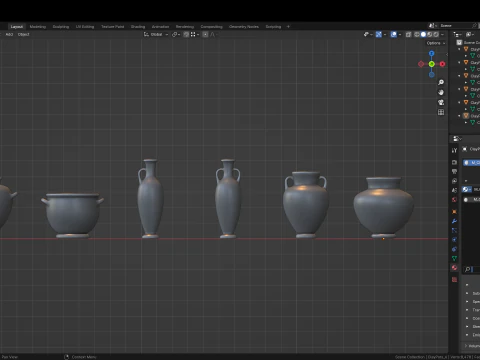Open the Physics properties tab
Image resolution: width=480 pixels, height=360 pixels.
pos(454,240)
